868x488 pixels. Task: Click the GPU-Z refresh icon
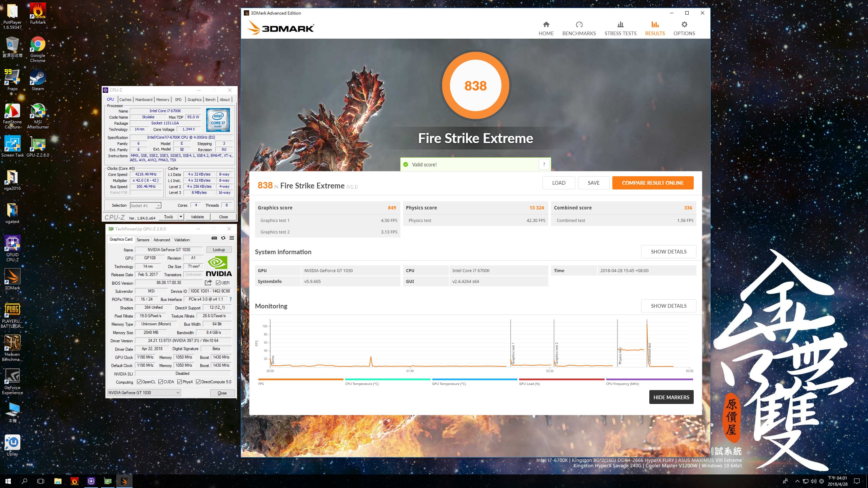pyautogui.click(x=223, y=238)
